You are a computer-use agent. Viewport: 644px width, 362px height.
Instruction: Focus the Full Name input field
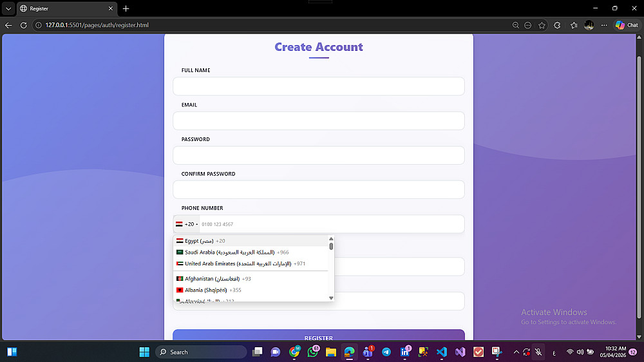click(x=319, y=86)
